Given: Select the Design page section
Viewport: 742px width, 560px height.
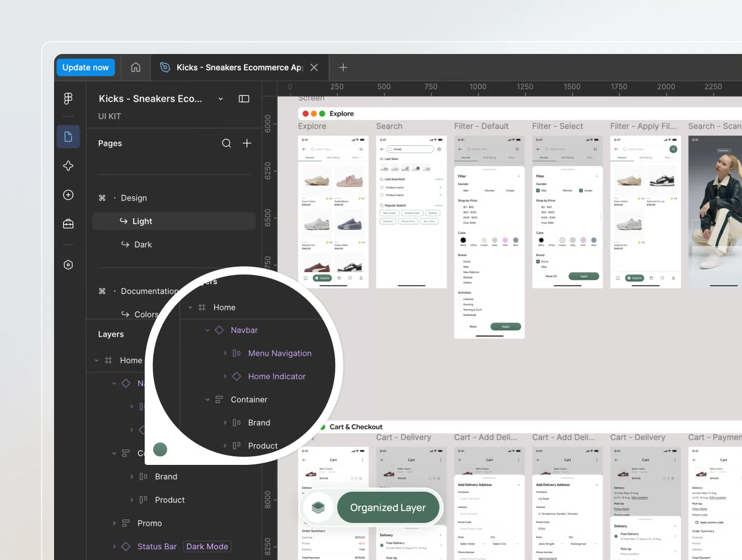Looking at the screenshot, I should coord(134,198).
